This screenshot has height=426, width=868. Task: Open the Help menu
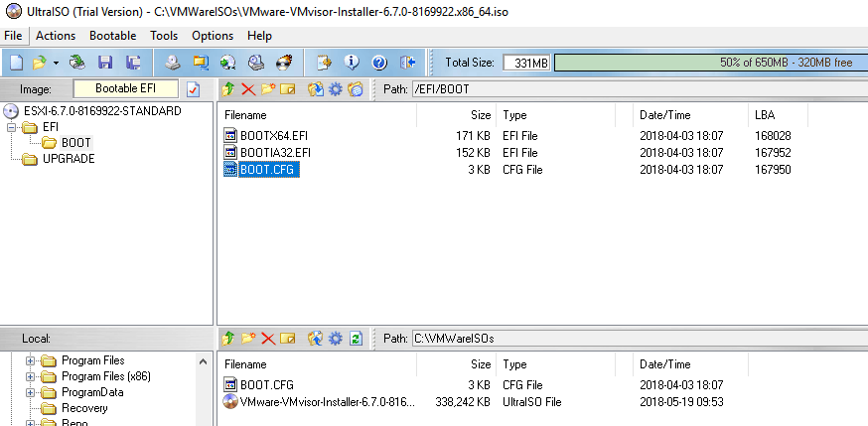[x=259, y=36]
